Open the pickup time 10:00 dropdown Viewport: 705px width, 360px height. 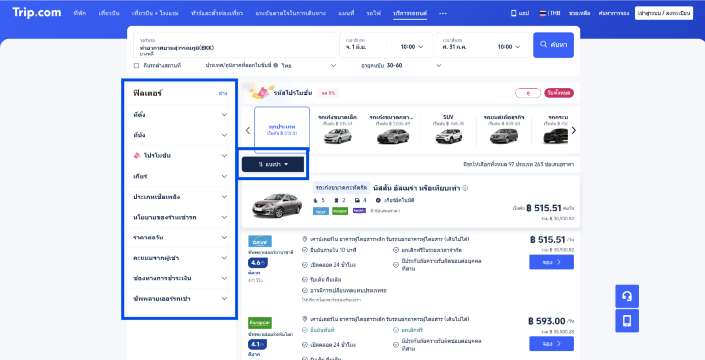411,47
